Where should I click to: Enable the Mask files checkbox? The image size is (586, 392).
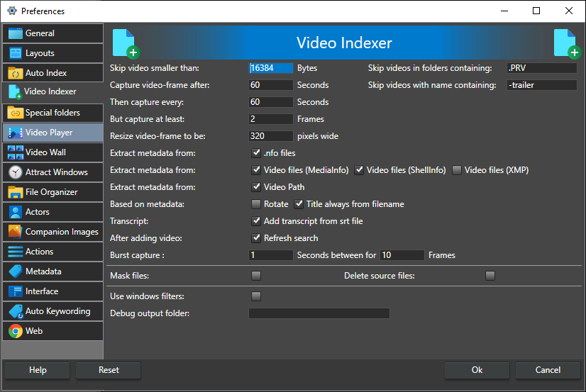point(256,276)
